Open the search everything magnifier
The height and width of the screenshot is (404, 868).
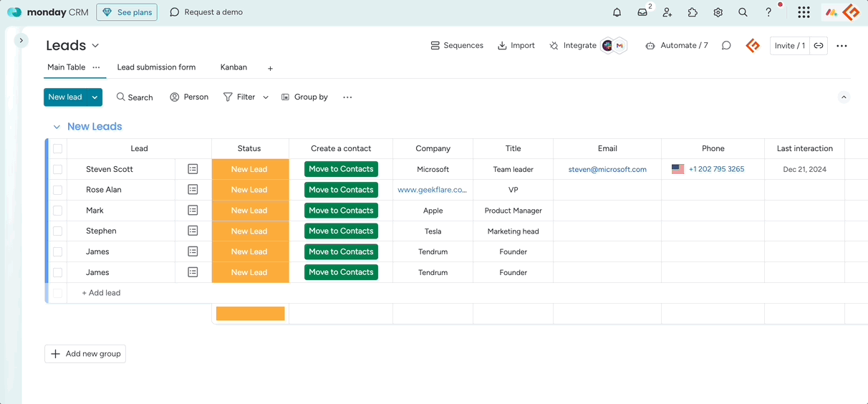(x=743, y=12)
